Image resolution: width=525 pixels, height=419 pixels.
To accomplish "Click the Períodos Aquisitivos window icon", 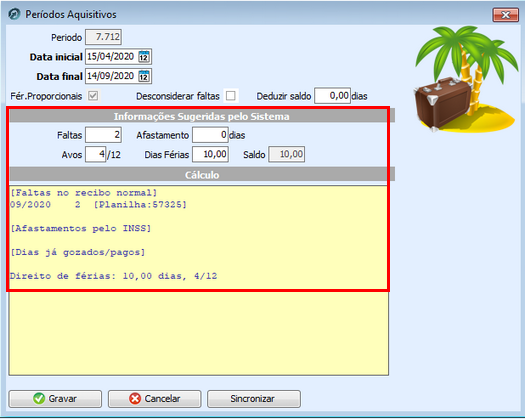I will point(14,14).
